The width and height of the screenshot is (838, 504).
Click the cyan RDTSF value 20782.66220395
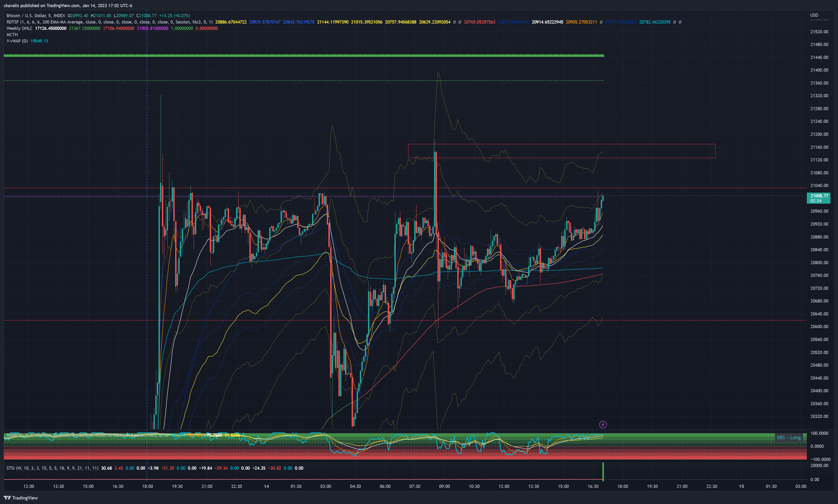655,22
